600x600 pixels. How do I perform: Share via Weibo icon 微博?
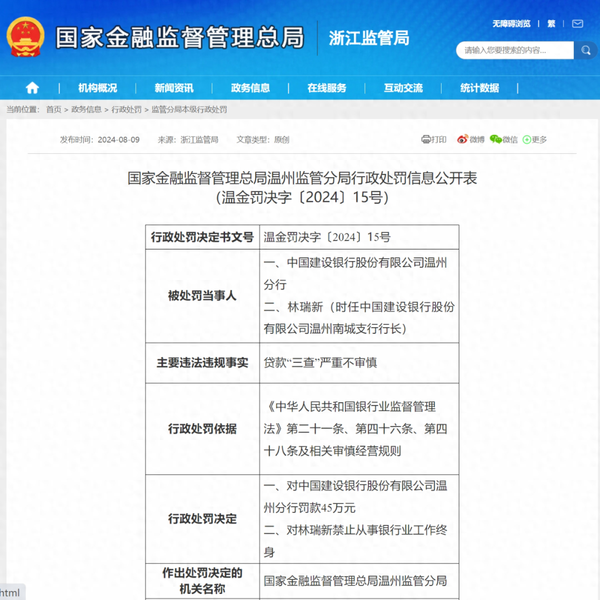[471, 139]
